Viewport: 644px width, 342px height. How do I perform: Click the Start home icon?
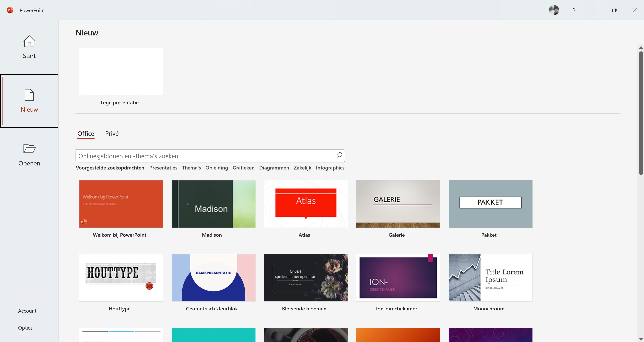[x=29, y=41]
